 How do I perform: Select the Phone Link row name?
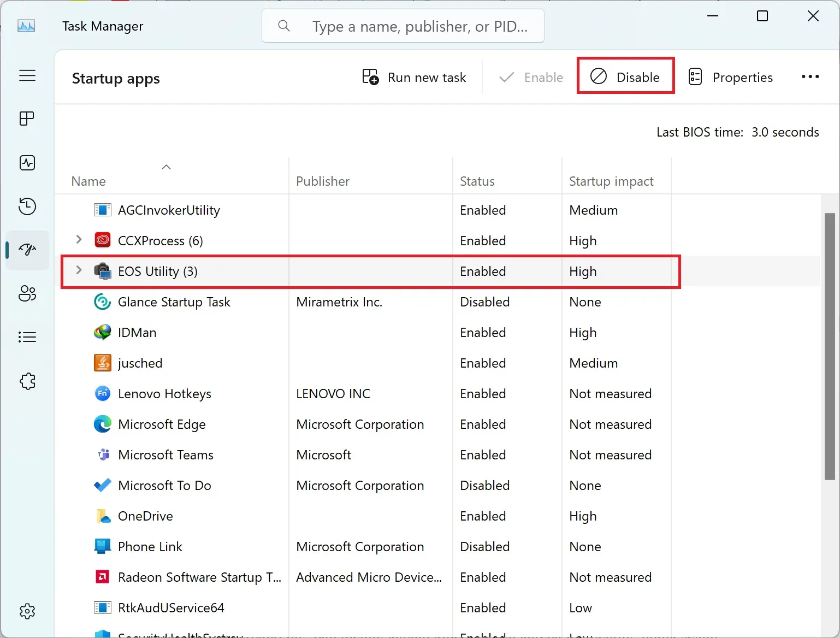[150, 546]
